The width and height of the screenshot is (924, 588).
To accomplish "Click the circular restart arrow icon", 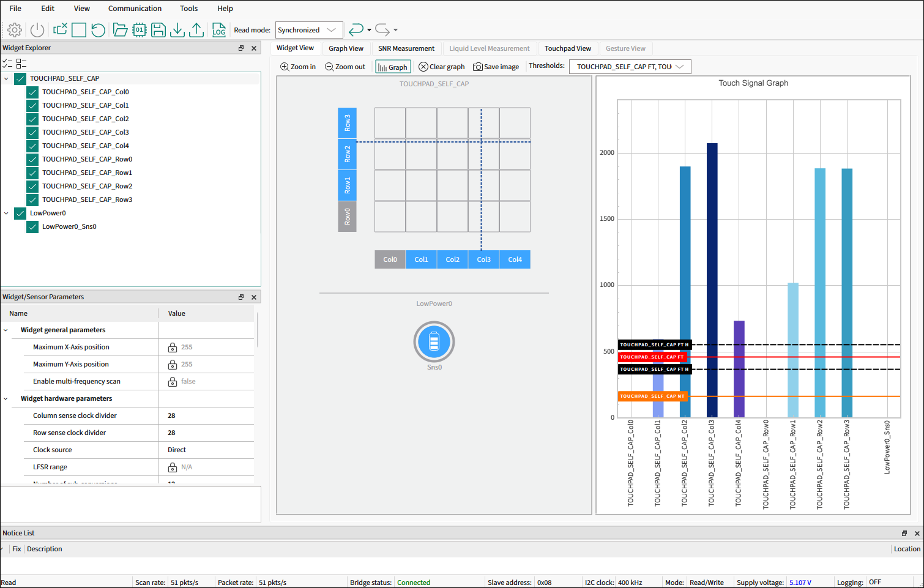I will click(x=98, y=30).
